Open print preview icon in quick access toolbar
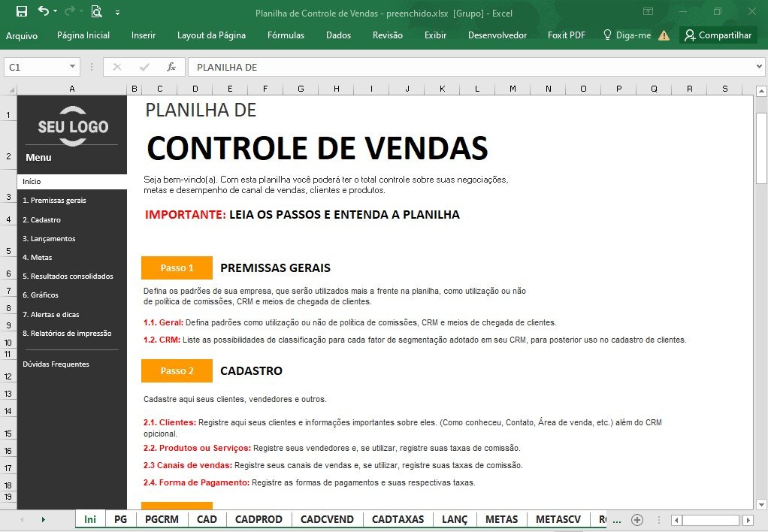 pyautogui.click(x=96, y=11)
